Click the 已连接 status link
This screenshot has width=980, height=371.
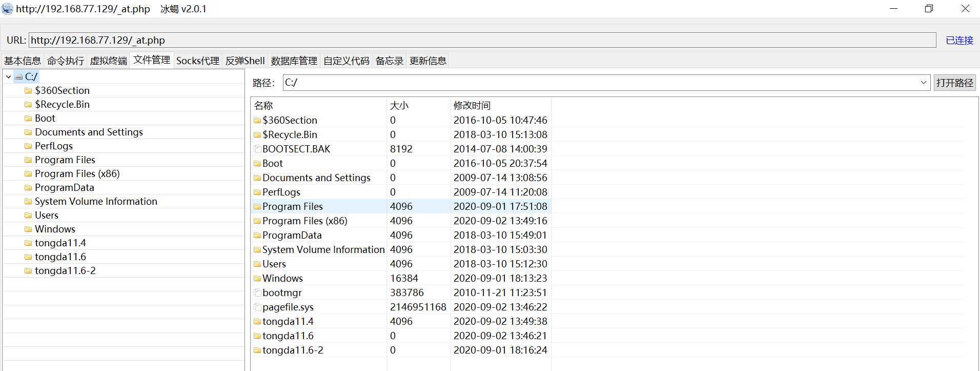tap(959, 40)
